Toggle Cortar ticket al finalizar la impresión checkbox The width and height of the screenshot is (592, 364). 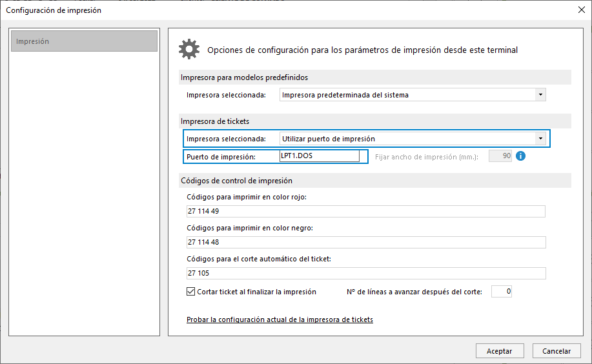pos(190,292)
